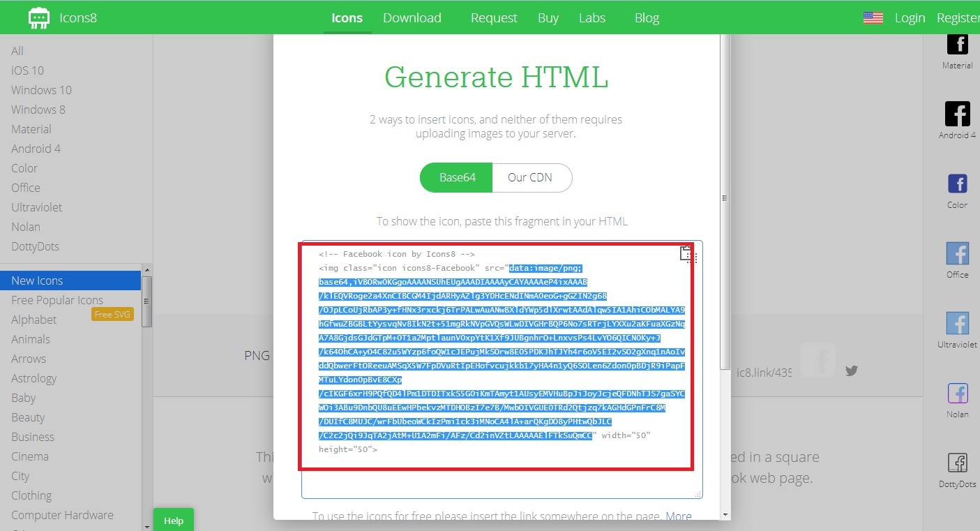Open the US flag language selector

pyautogui.click(x=873, y=18)
